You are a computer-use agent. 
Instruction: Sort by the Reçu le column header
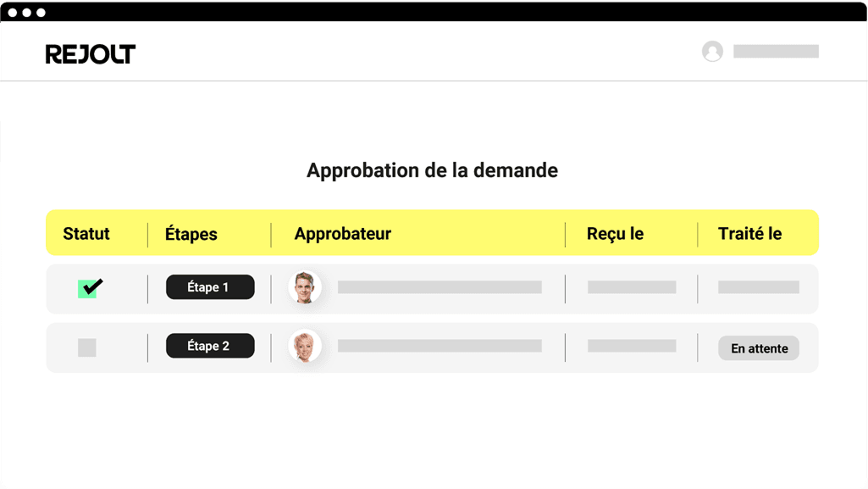[x=615, y=234]
